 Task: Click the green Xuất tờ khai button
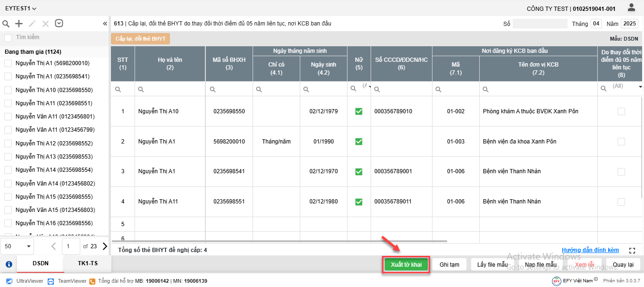406,265
